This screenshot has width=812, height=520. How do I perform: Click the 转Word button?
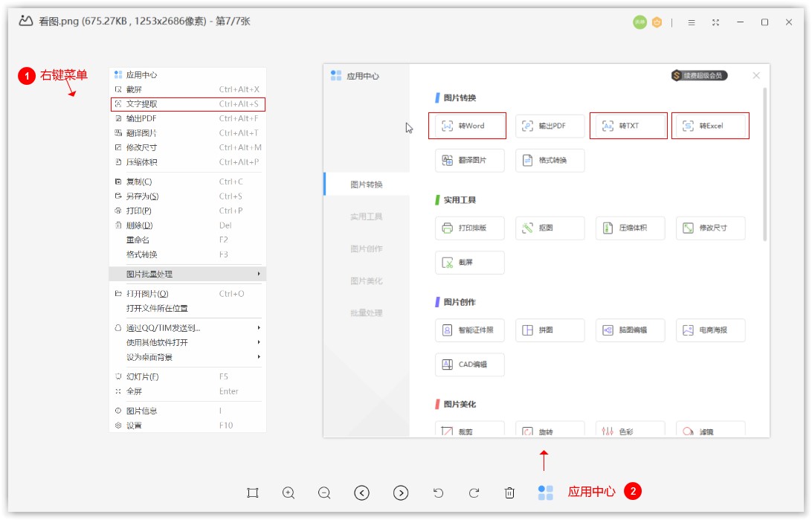[x=467, y=126]
